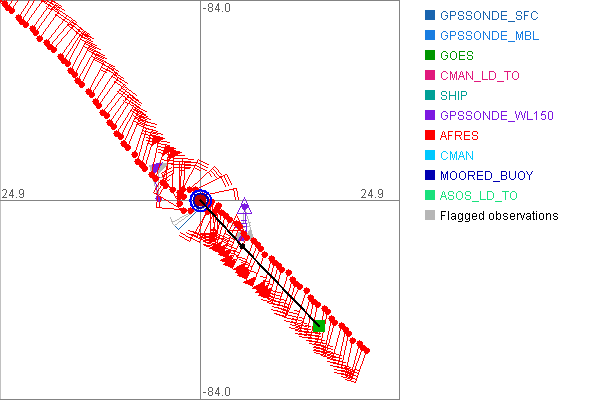The image size is (600, 400).
Task: Click the MOORED_BUOY legend color square
Action: (x=430, y=176)
